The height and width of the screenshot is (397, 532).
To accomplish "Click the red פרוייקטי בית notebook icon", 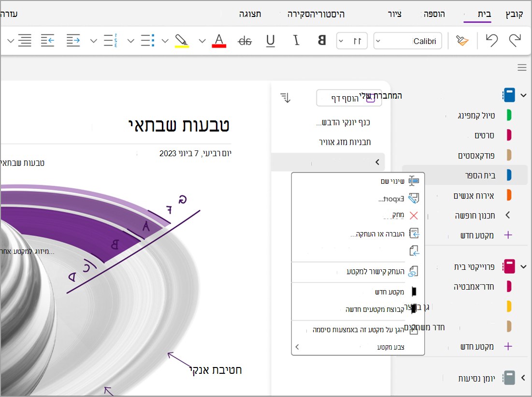I will 509,266.
